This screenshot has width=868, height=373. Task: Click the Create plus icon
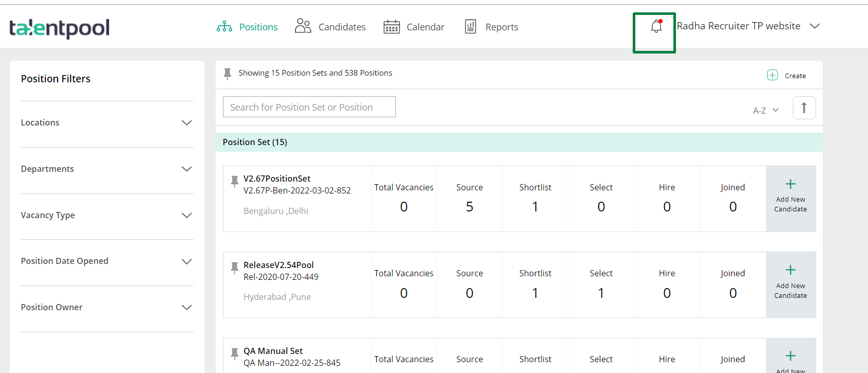pyautogui.click(x=772, y=75)
